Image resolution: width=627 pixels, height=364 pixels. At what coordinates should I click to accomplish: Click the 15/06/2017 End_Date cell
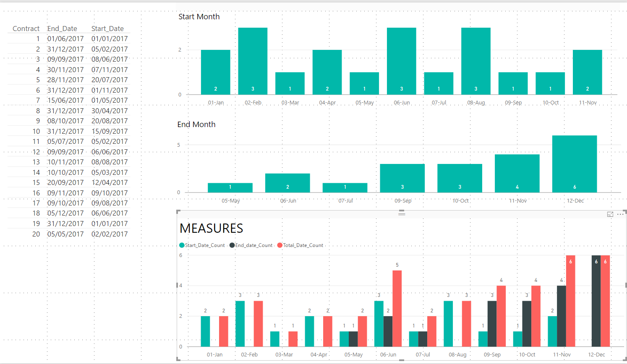(65, 100)
